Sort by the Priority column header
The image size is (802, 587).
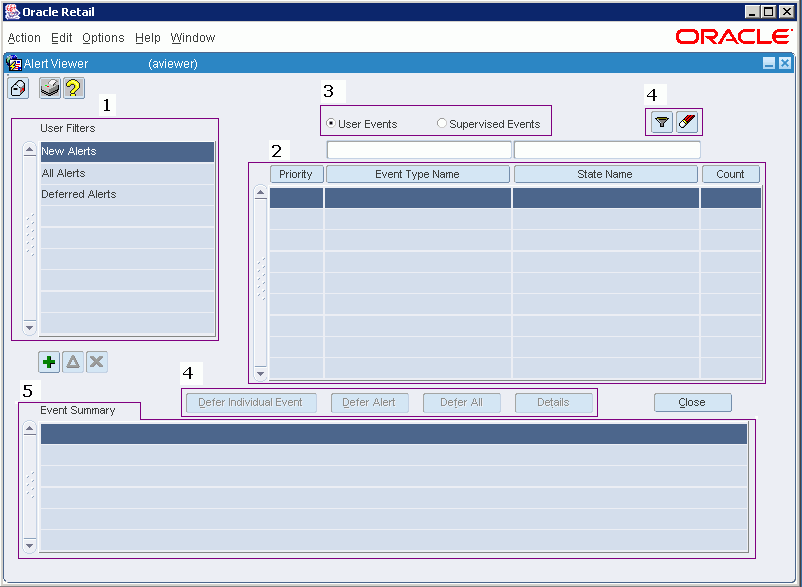point(296,174)
